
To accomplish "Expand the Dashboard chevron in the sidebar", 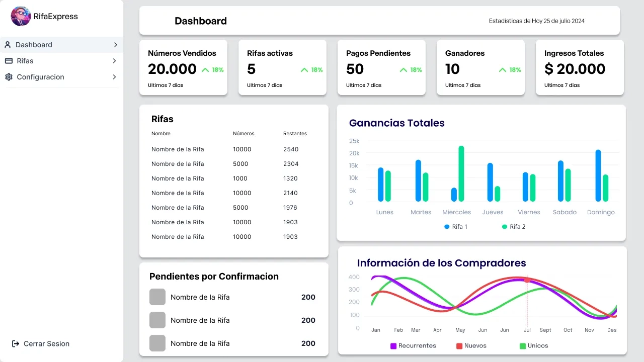I will (x=116, y=45).
